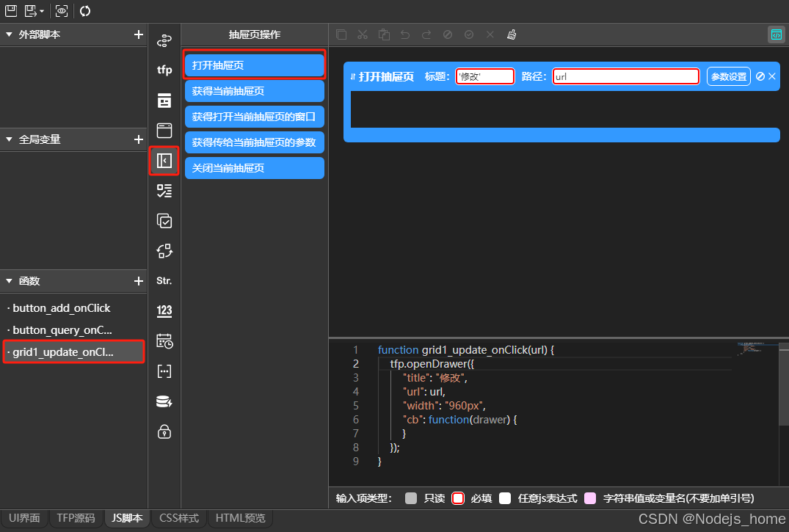Click the disable icon on 打开抽屉页 block
The height and width of the screenshot is (532, 789).
760,76
